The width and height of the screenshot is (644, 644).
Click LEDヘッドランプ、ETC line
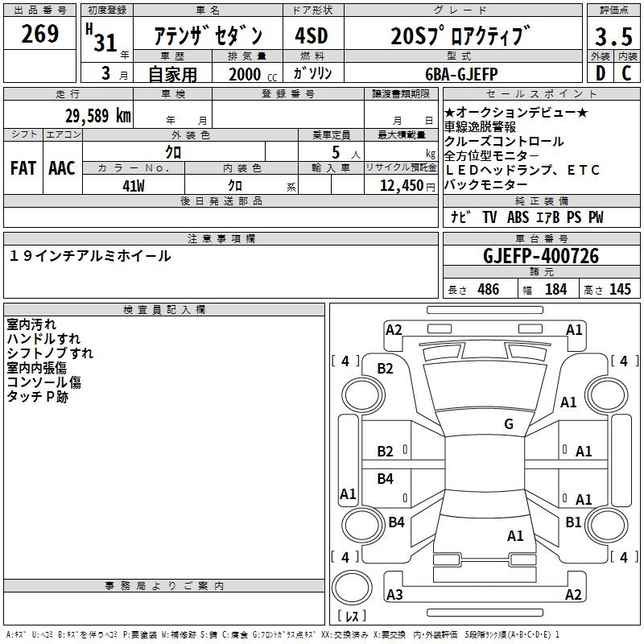522,170
